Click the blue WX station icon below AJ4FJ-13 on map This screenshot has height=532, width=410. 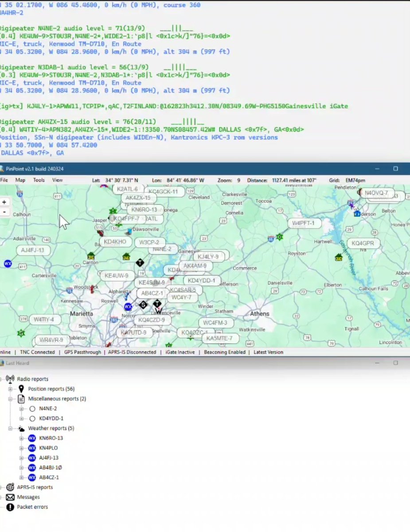[8, 263]
